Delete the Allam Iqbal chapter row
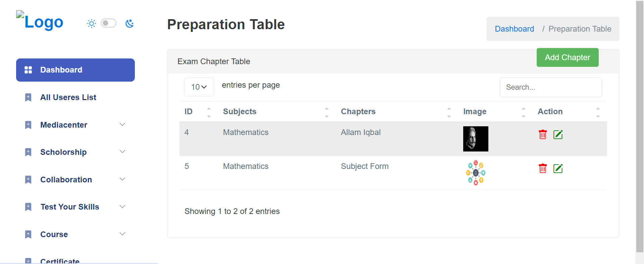Viewport: 644px width, 264px height. (542, 134)
